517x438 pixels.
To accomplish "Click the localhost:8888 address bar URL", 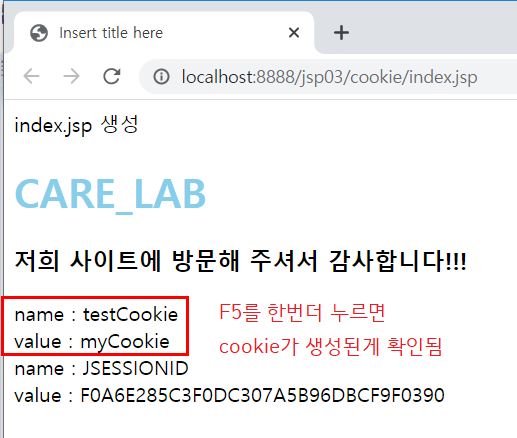I will click(x=329, y=77).
